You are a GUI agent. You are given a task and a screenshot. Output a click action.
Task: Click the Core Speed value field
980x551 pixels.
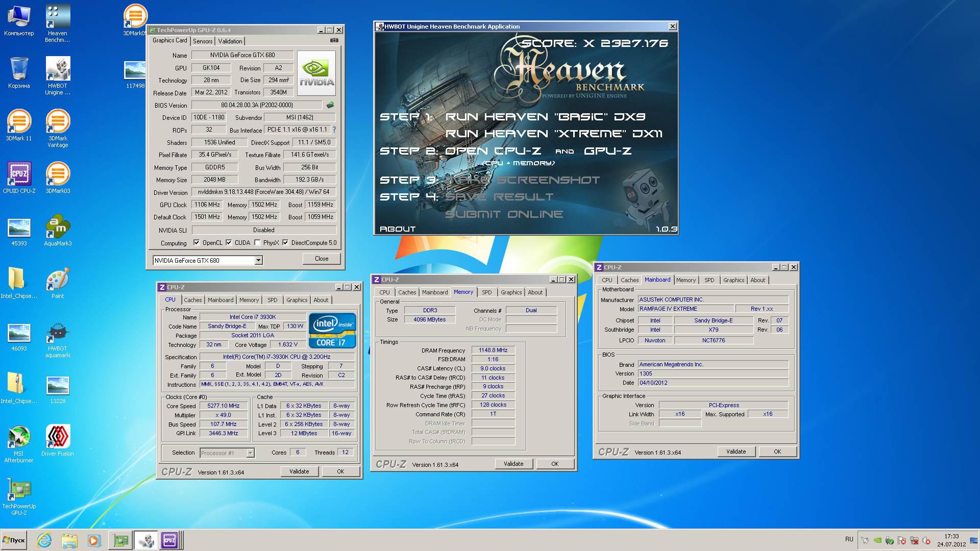[x=223, y=406]
